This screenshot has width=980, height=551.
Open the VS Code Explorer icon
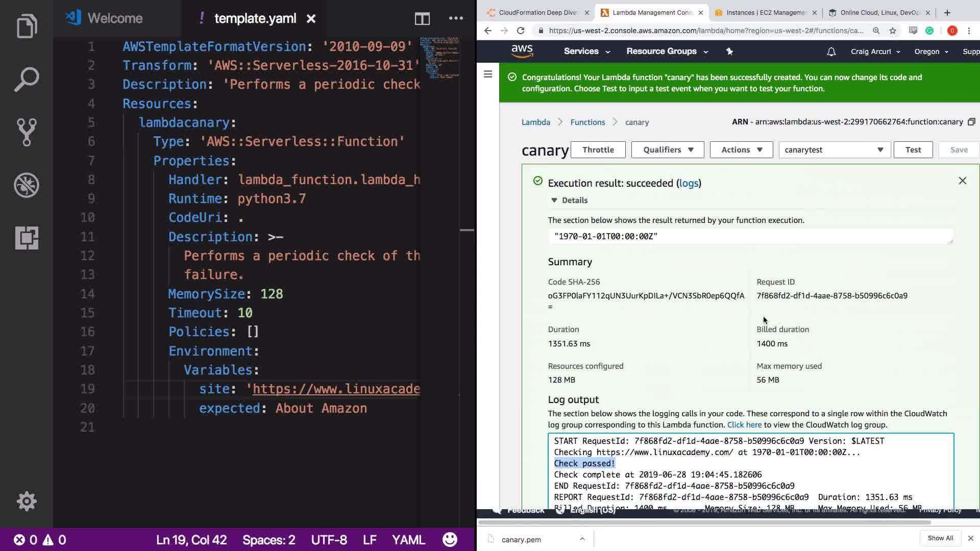pos(27,27)
